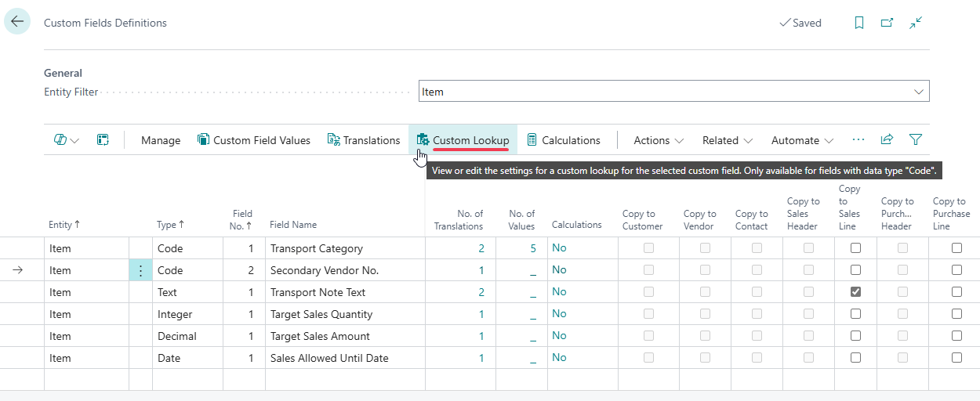Show more toolbar options ellipsis
980x401 pixels.
(x=858, y=139)
